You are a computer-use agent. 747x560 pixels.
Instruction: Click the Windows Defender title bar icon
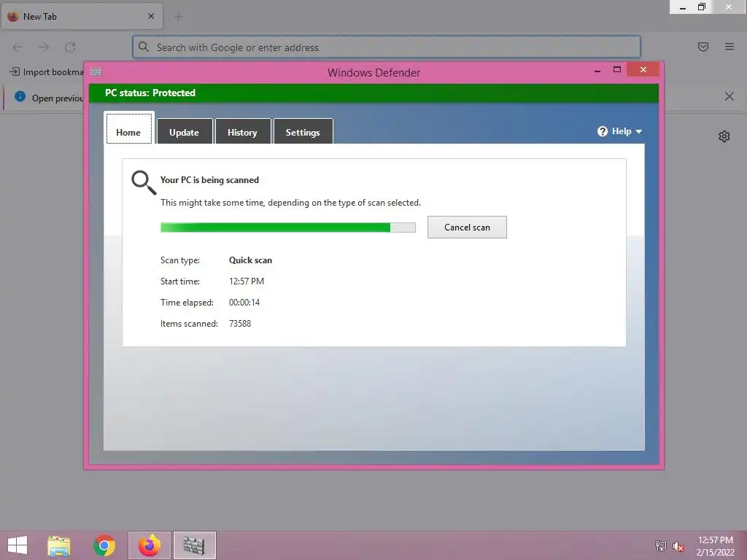pyautogui.click(x=96, y=71)
